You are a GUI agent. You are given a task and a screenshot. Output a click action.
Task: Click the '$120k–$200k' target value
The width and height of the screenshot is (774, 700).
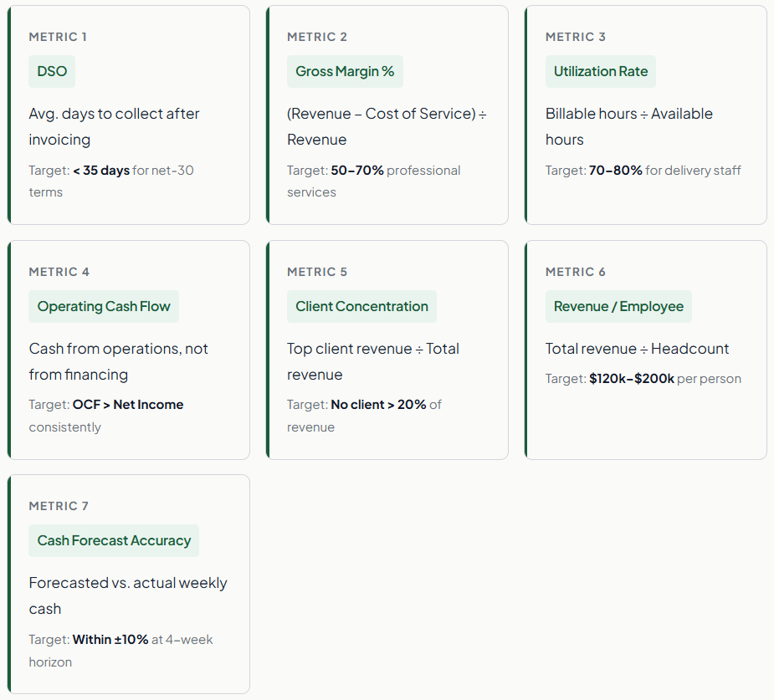[x=632, y=379]
